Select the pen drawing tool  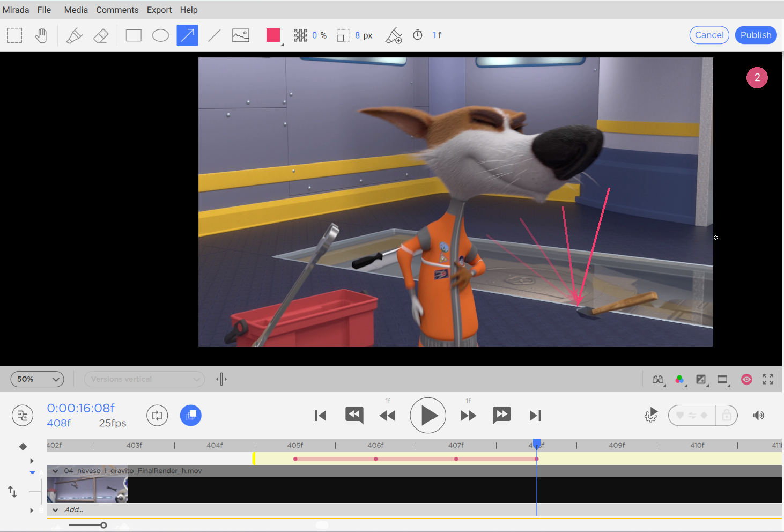74,35
